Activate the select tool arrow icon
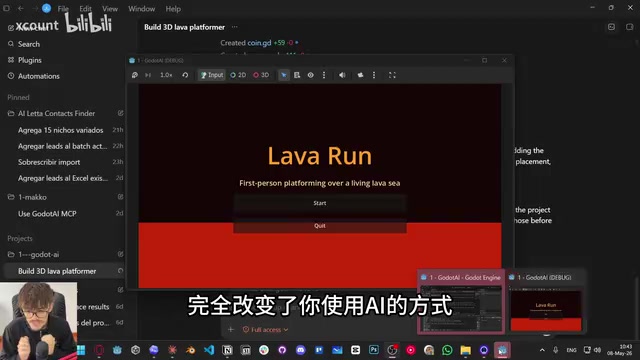The width and height of the screenshot is (640, 360). [x=284, y=75]
